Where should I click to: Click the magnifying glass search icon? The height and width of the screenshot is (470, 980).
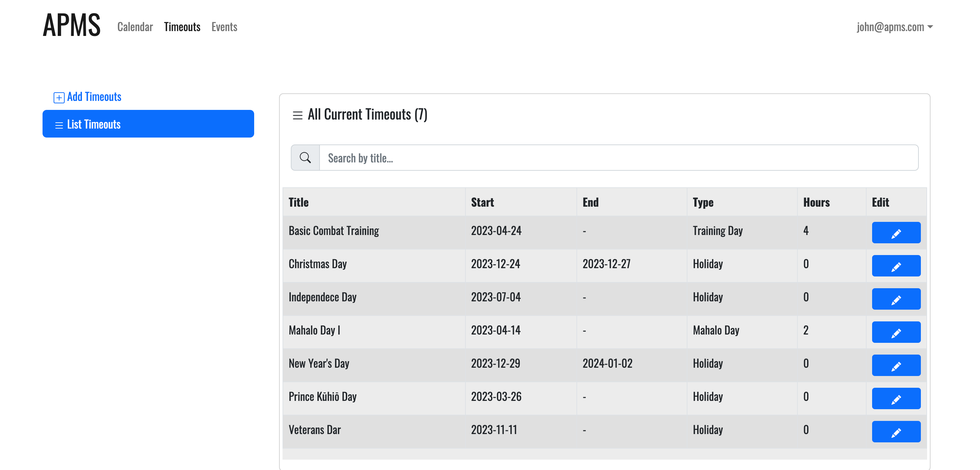305,158
